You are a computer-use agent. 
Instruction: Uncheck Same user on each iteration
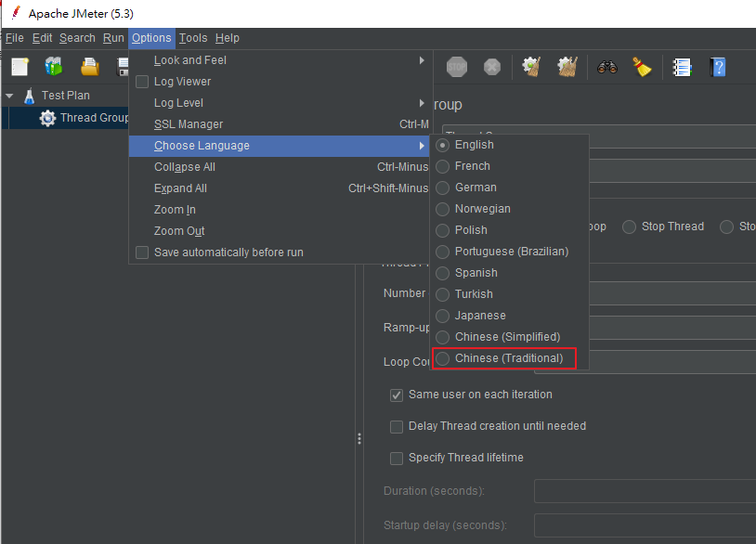[x=397, y=395]
